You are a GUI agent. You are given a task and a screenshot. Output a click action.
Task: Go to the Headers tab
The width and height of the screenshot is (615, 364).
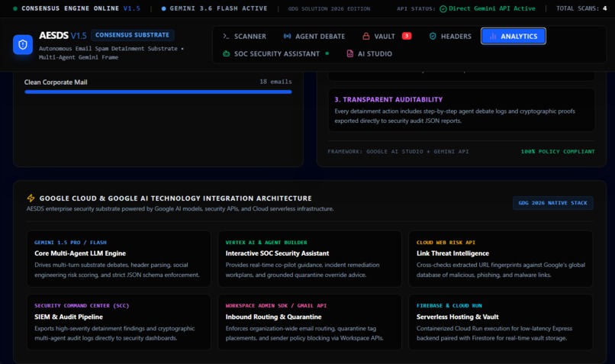tap(450, 36)
